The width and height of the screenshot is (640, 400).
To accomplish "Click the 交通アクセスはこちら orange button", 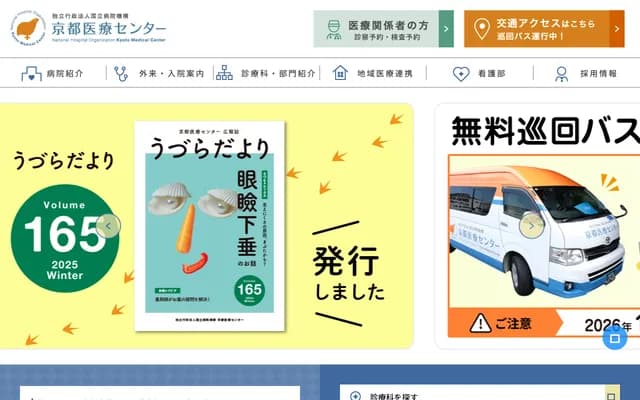I will 544,29.
